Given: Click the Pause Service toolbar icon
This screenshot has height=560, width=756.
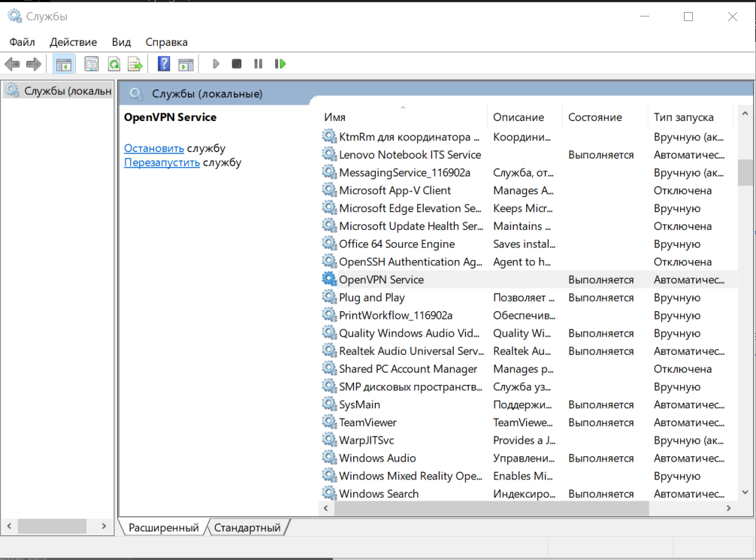Looking at the screenshot, I should [x=259, y=64].
